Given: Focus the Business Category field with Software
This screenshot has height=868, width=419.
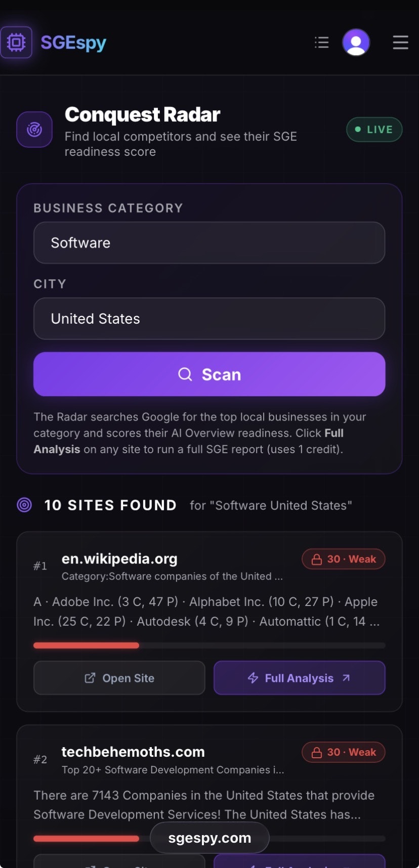Looking at the screenshot, I should (209, 243).
